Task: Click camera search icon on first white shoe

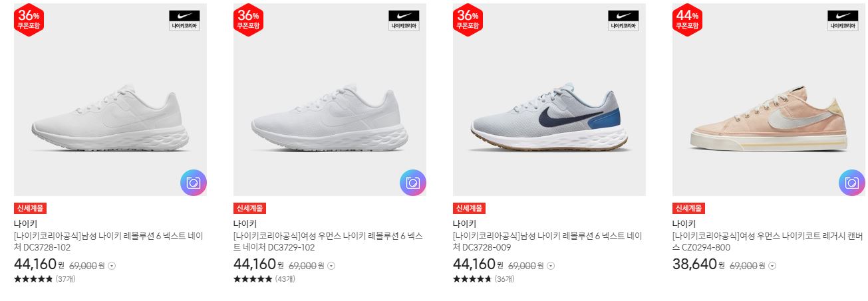Action: coord(194,183)
